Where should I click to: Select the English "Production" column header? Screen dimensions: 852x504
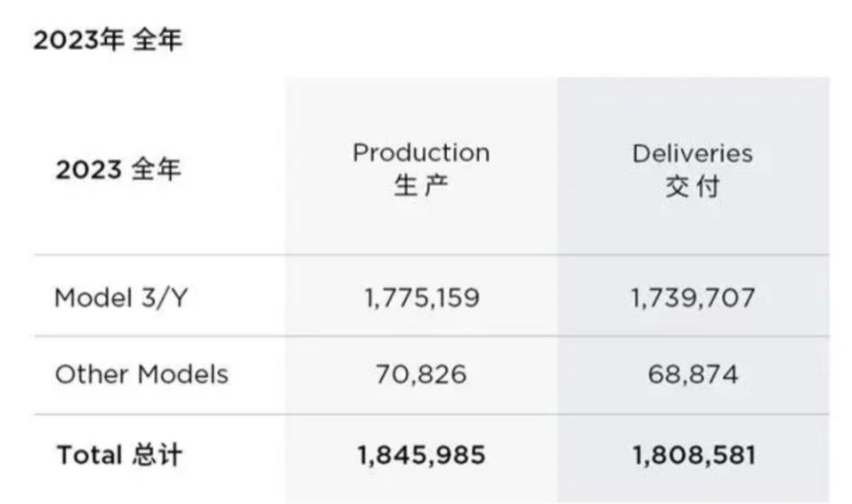421,153
